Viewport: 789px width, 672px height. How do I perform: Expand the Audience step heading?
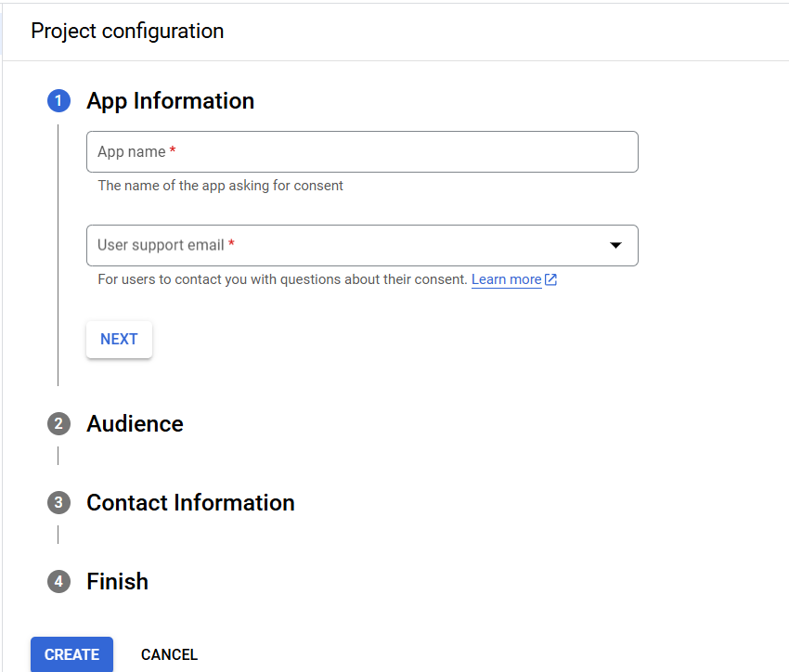pyautogui.click(x=135, y=423)
